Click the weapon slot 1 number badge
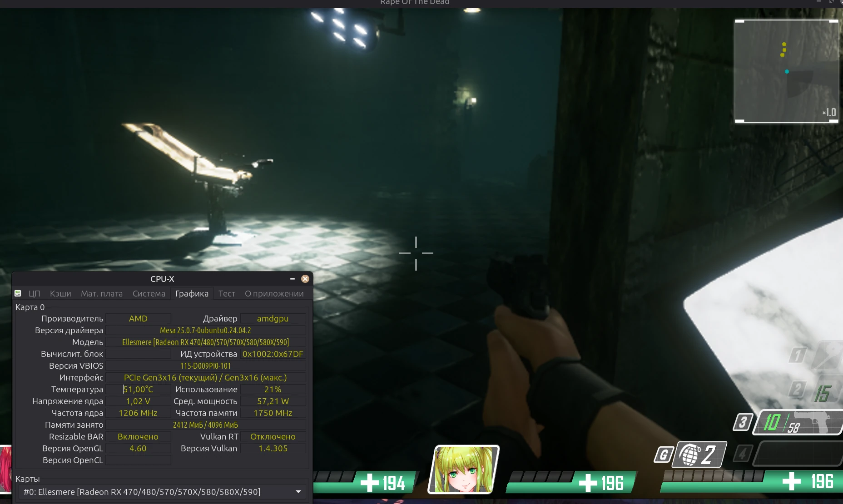843x504 pixels. pos(798,355)
